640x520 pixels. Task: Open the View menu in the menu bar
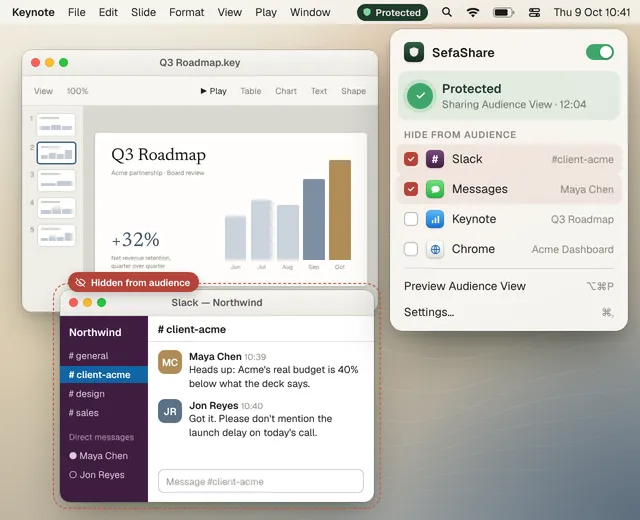[x=229, y=13]
